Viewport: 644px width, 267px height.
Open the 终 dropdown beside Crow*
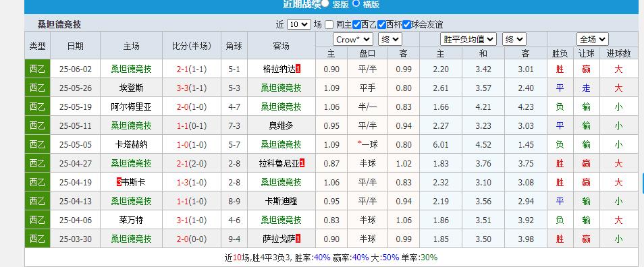coord(390,39)
